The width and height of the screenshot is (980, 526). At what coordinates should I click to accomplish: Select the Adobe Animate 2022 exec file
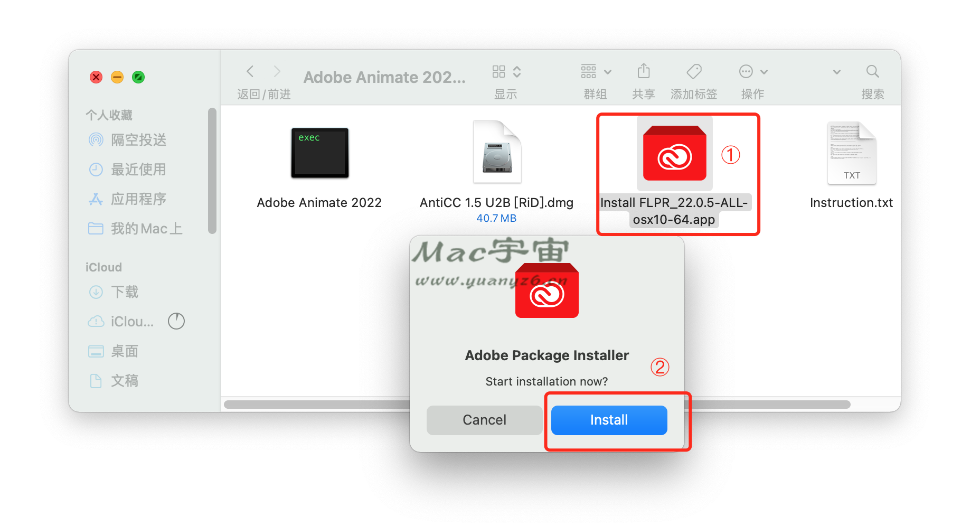tap(319, 153)
